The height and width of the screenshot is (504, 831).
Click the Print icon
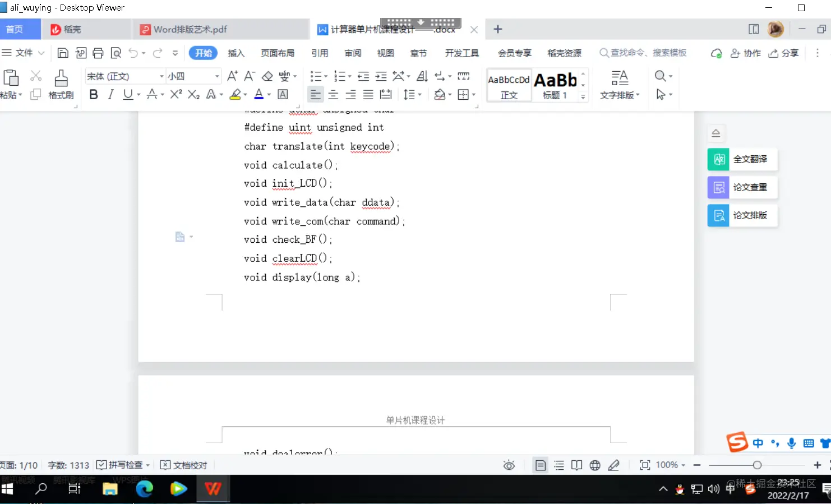coord(98,53)
